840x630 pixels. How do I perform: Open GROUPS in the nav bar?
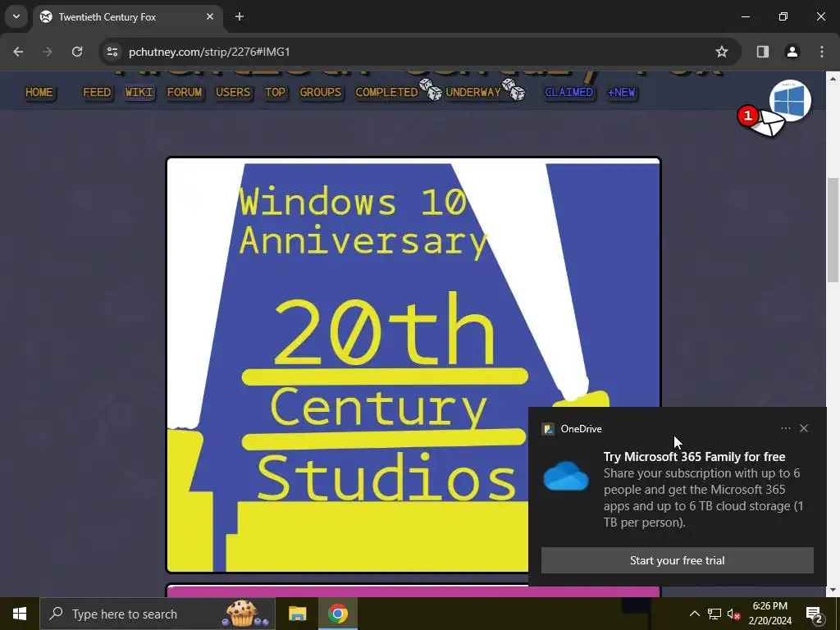pyautogui.click(x=321, y=92)
